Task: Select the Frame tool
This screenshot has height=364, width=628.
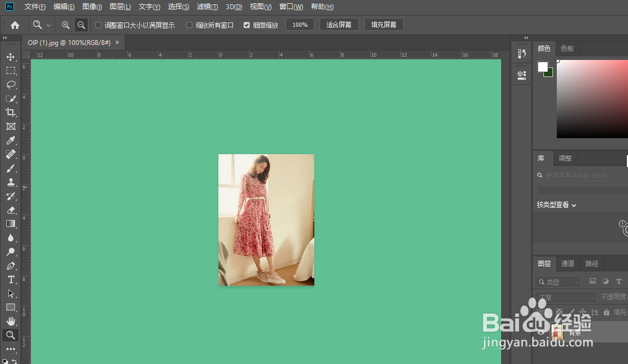Action: (x=11, y=126)
